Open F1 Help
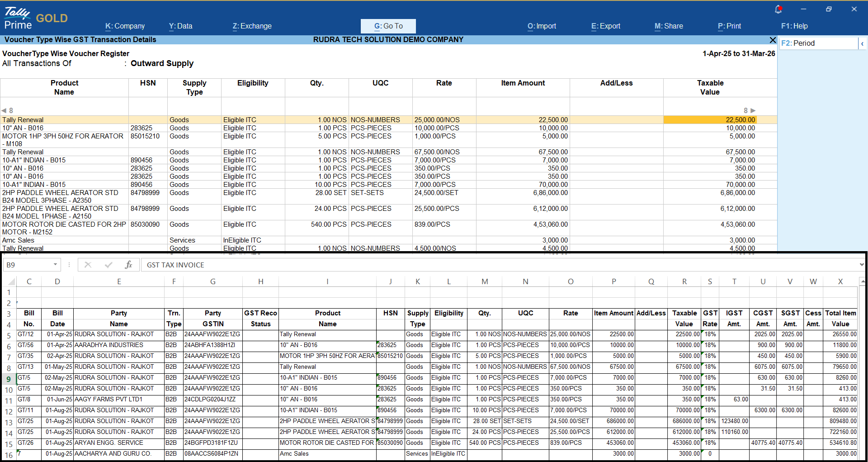This screenshot has height=462, width=868. click(794, 26)
